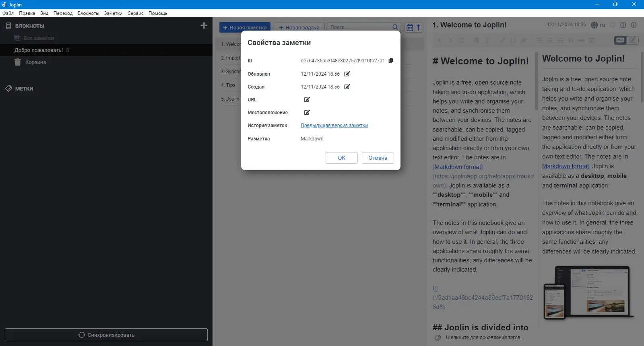Add a new notebook with plus icon
The height and width of the screenshot is (346, 644).
point(204,26)
